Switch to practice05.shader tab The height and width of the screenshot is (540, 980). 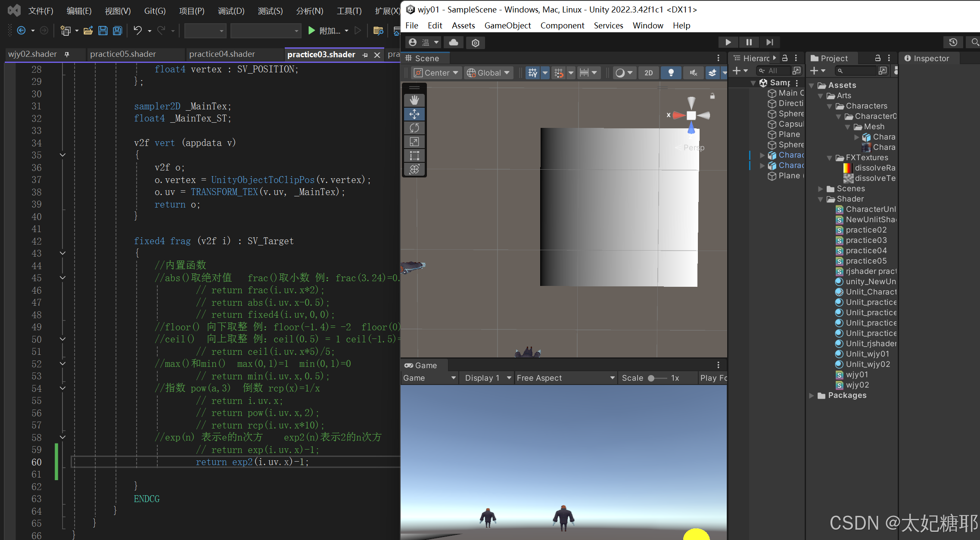pyautogui.click(x=123, y=54)
